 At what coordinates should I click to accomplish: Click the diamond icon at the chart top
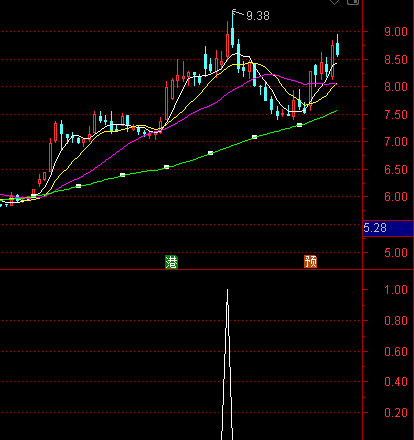coord(334,2)
